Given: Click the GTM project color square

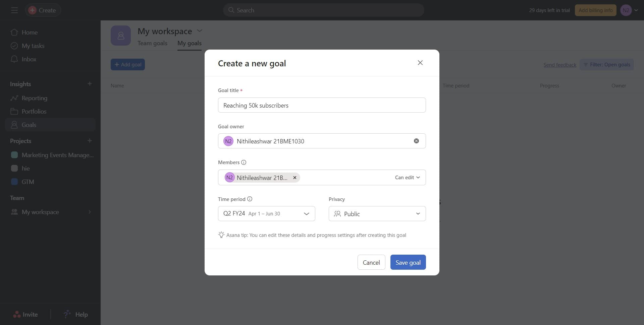Looking at the screenshot, I should pos(14,182).
